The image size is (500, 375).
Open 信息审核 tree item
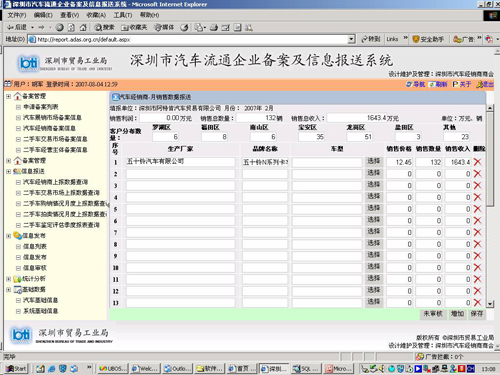point(35,268)
